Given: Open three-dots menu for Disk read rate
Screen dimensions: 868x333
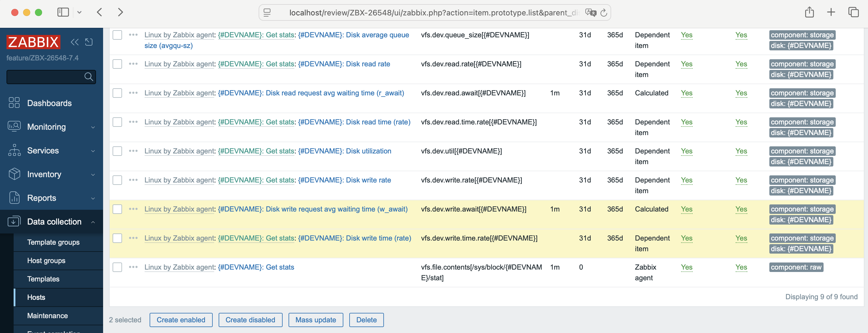Looking at the screenshot, I should point(133,64).
